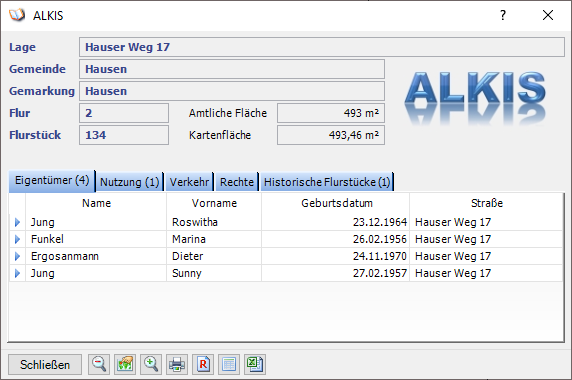This screenshot has height=380, width=572.
Task: Click the first name cell Roswitha
Action: 214,222
